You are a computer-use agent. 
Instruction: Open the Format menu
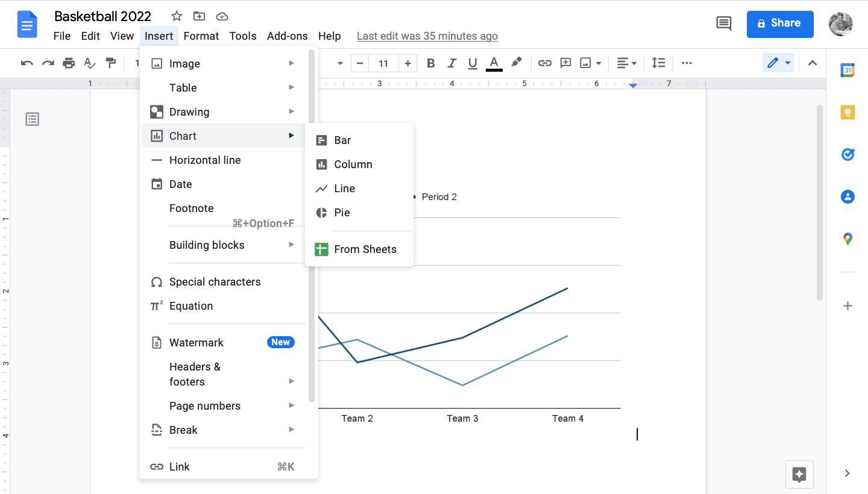201,36
